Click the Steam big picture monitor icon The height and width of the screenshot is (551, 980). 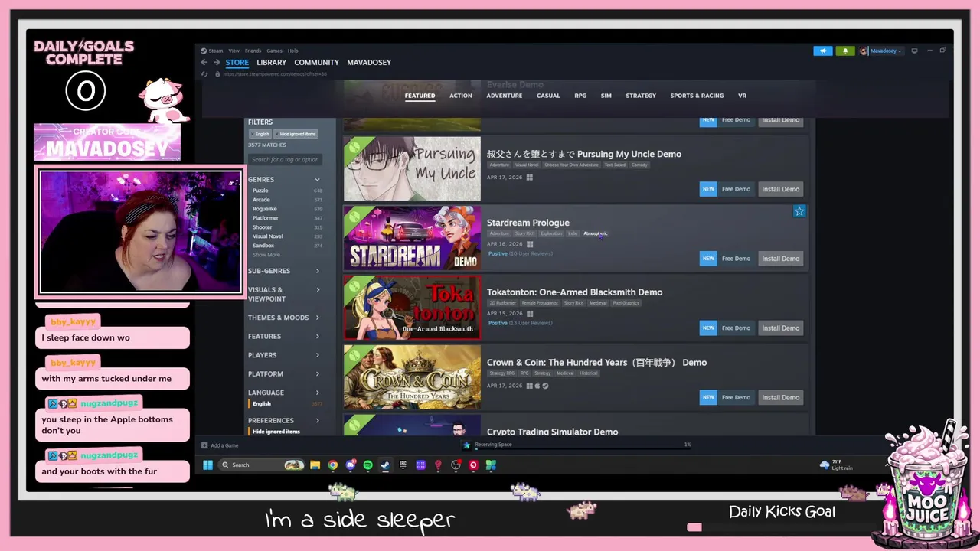(914, 51)
